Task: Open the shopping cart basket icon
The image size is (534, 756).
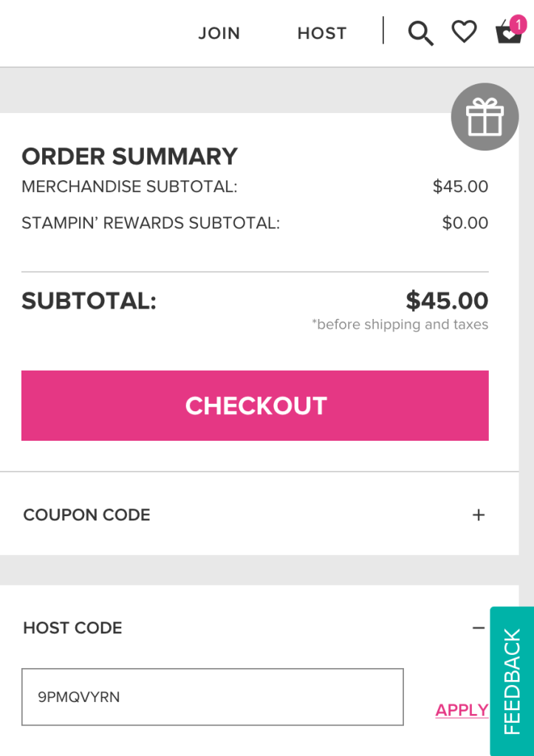Action: click(507, 34)
